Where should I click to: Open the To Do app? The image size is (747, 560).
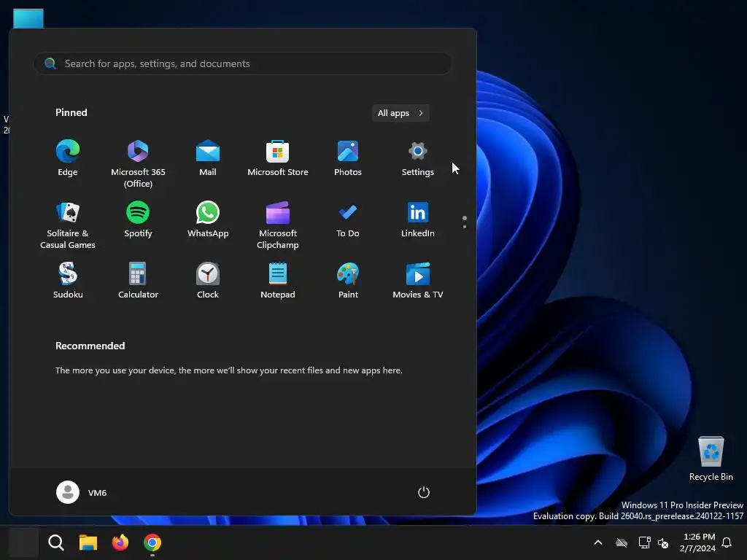pyautogui.click(x=348, y=220)
